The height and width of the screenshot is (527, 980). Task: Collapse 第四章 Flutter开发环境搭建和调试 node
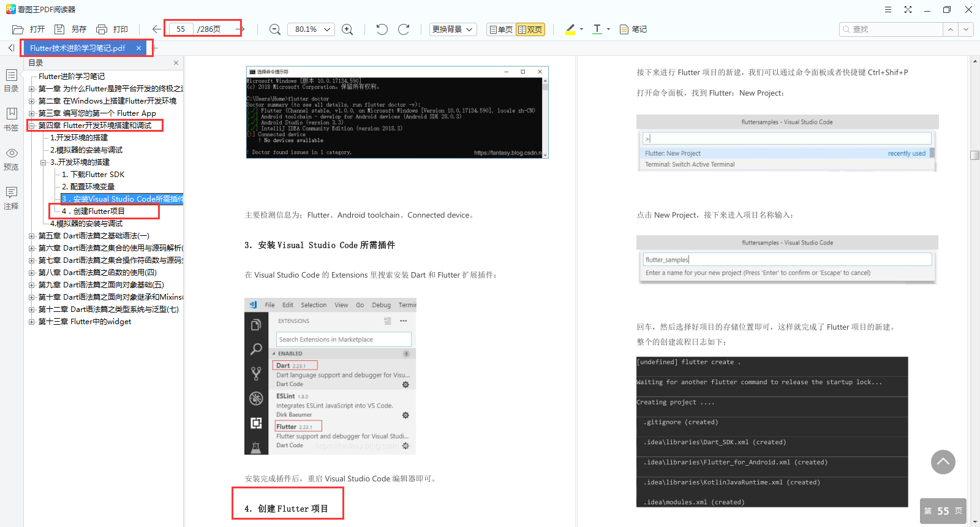(32, 126)
